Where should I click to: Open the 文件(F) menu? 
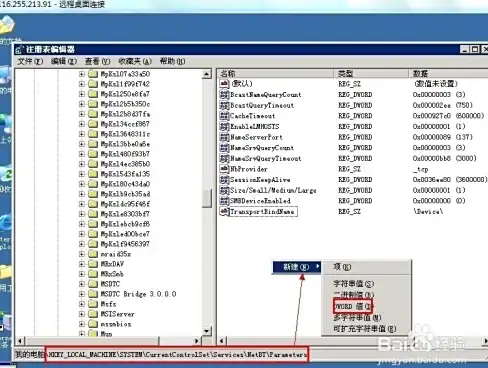coord(30,61)
